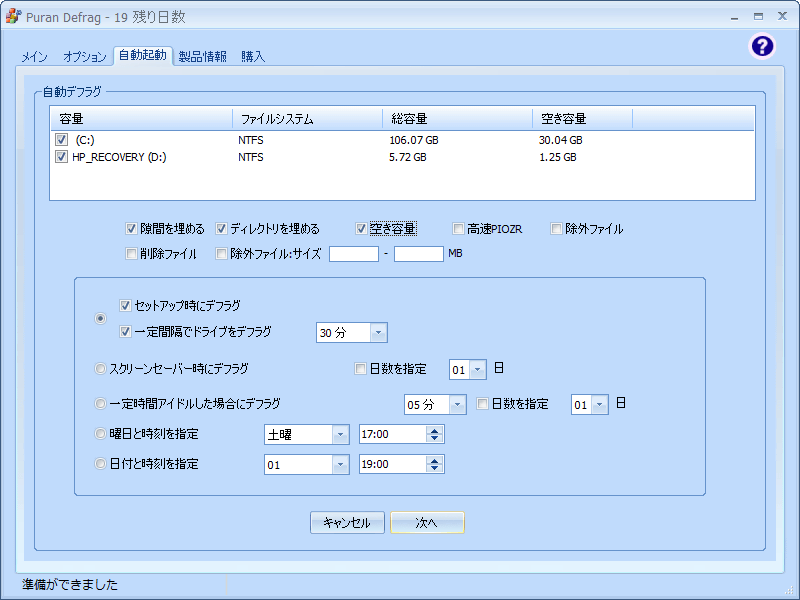Select 一定時間アイドルした場合にデフラグ radio button
The height and width of the screenshot is (600, 800).
[x=101, y=404]
